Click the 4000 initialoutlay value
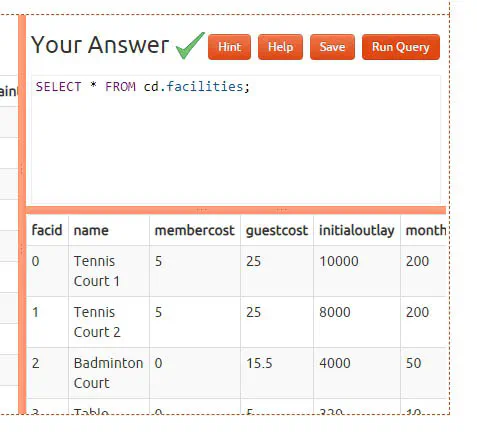This screenshot has height=435, width=477. click(x=335, y=363)
